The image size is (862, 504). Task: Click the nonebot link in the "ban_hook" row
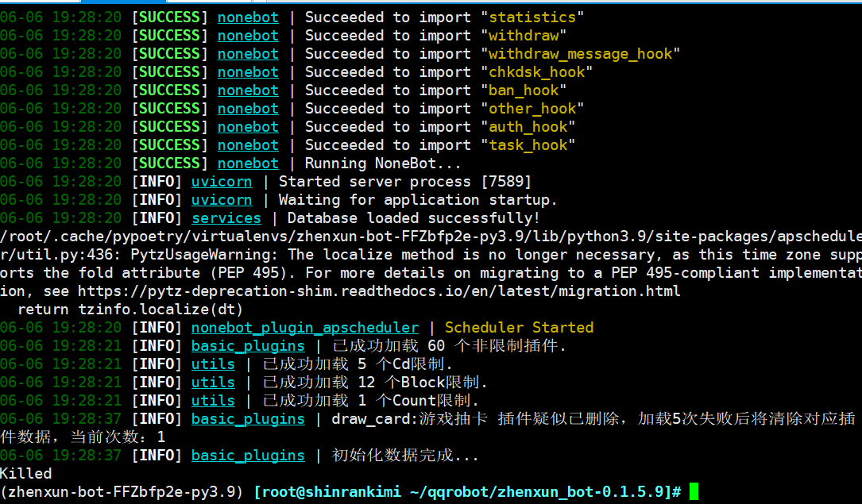248,90
